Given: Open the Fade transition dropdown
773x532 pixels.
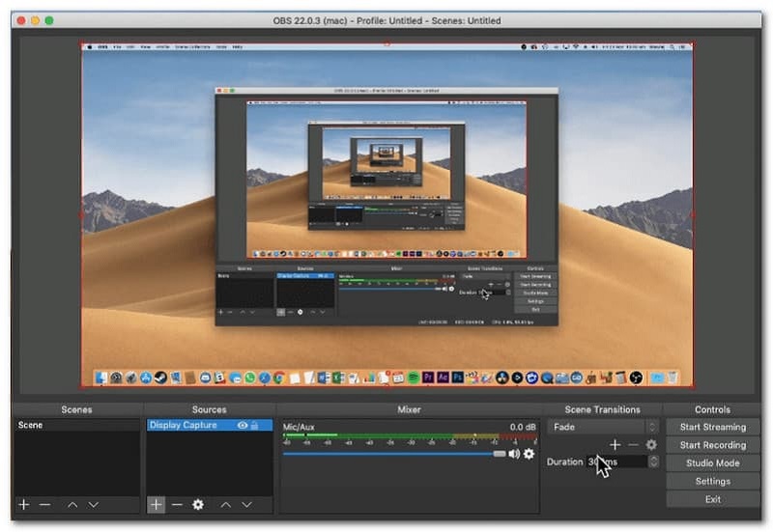Looking at the screenshot, I should pos(602,427).
